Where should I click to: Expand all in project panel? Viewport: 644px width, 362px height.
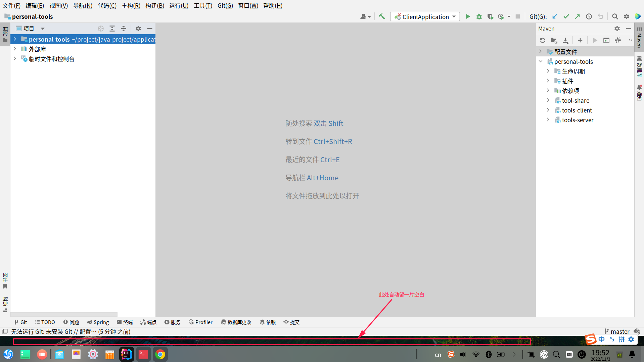[x=112, y=29]
